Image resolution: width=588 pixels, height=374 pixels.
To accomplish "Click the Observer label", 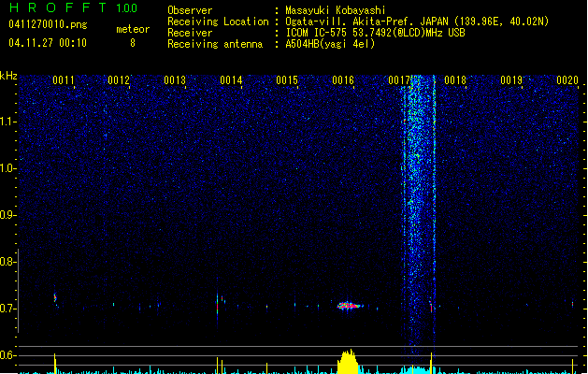I will pyautogui.click(x=190, y=10).
